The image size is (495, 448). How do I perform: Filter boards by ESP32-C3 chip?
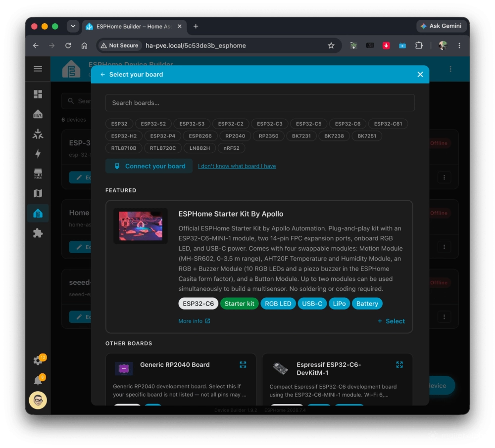pyautogui.click(x=269, y=124)
